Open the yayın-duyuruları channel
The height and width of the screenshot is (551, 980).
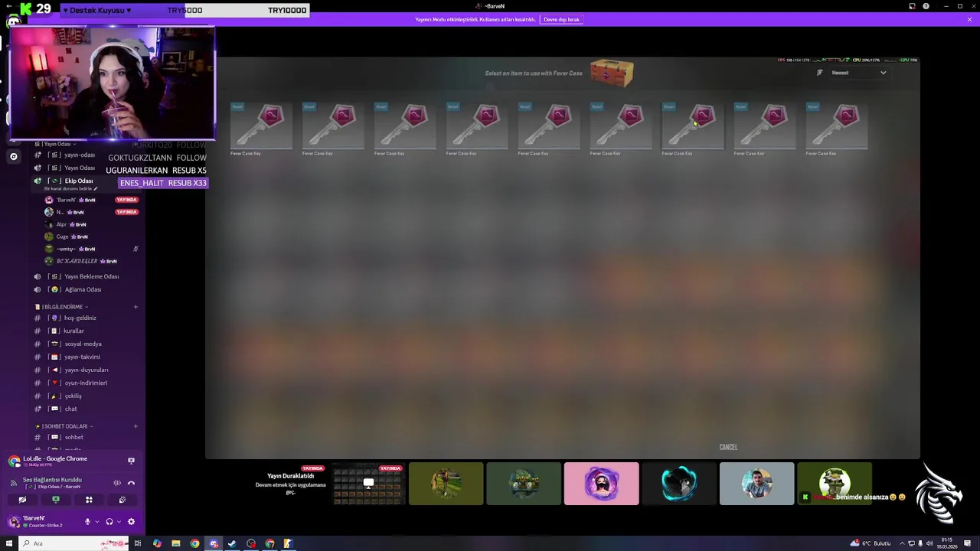click(86, 370)
